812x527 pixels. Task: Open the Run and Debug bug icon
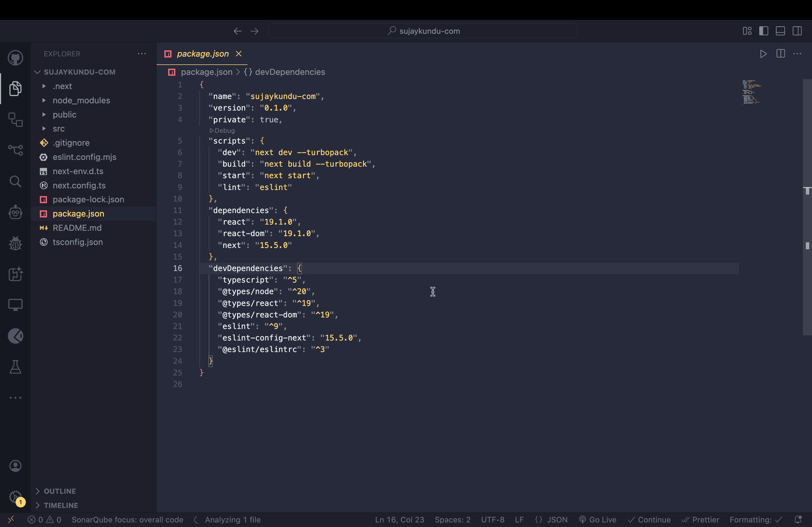pyautogui.click(x=15, y=243)
